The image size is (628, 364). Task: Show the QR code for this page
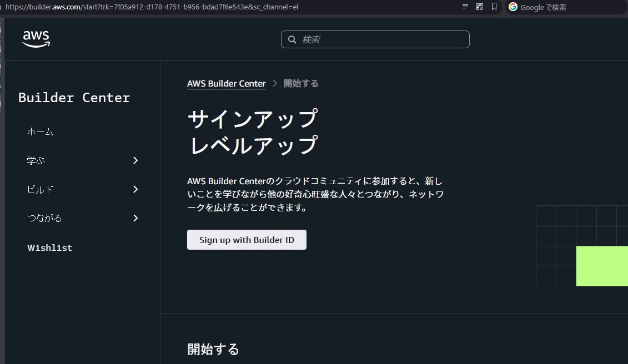480,7
